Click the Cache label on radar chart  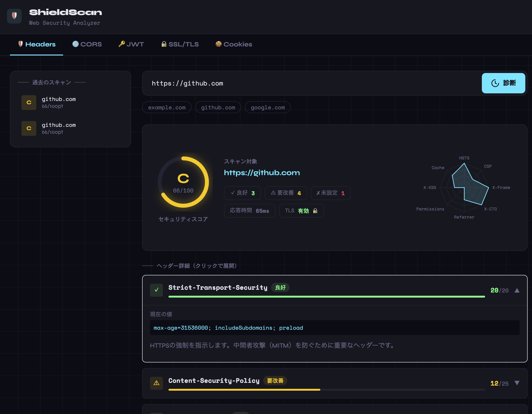[438, 168]
